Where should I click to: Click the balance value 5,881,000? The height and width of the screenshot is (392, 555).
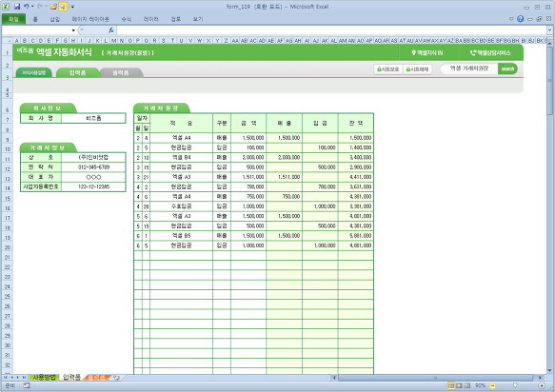(356, 236)
